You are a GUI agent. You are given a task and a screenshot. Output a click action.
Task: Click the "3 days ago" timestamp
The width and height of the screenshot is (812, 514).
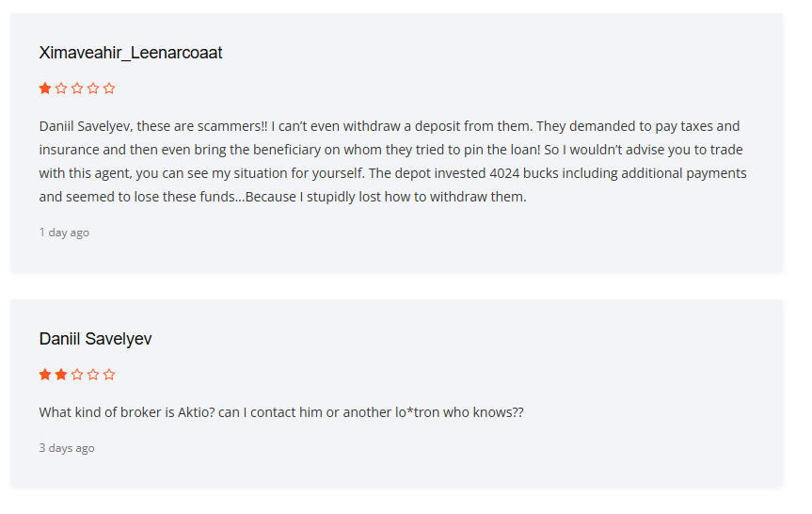[67, 448]
